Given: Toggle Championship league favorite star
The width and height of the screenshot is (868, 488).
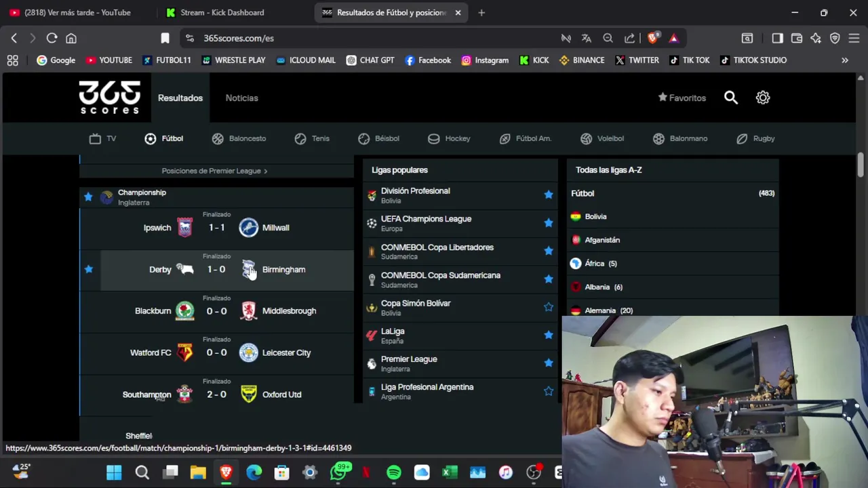Looking at the screenshot, I should point(88,197).
